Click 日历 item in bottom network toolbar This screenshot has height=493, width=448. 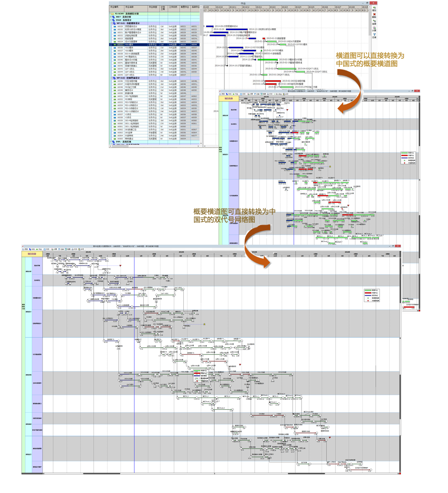point(47,248)
